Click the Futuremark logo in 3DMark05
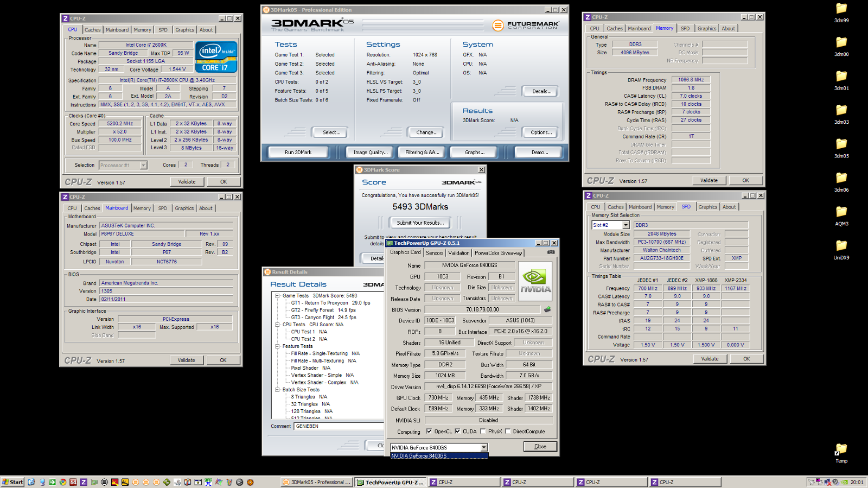This screenshot has width=868, height=488. click(526, 25)
